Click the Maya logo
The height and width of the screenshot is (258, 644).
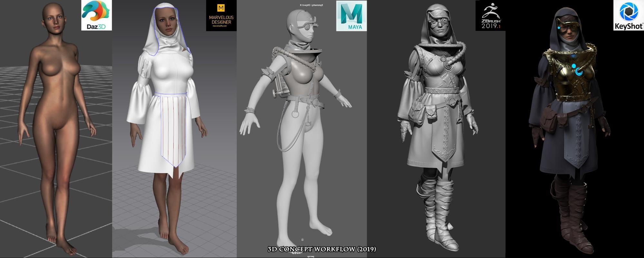click(351, 16)
